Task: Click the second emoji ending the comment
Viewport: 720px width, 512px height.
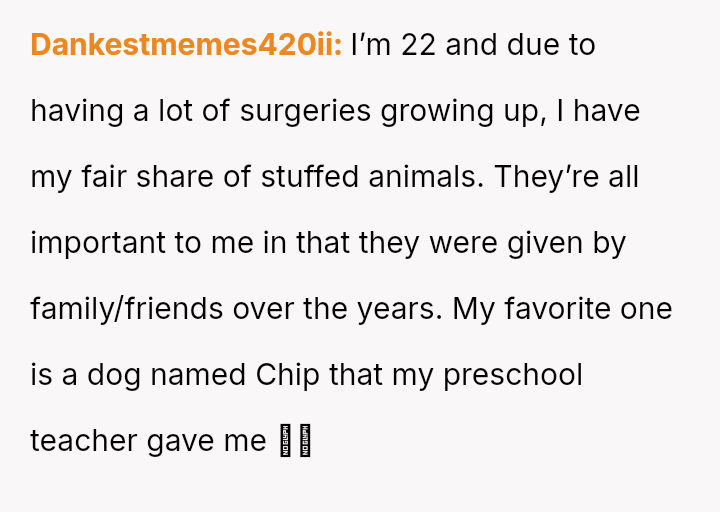Action: (x=304, y=440)
